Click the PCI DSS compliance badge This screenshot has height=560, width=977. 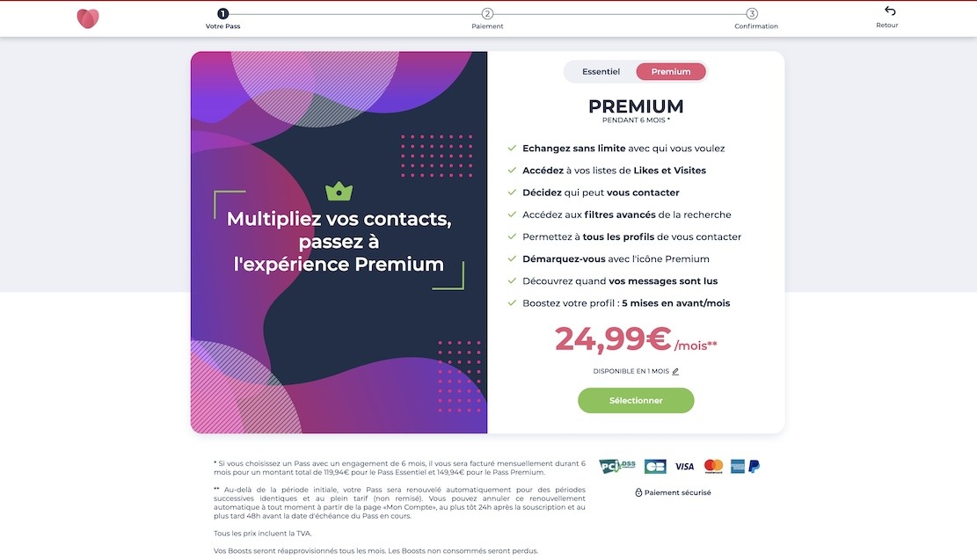click(616, 466)
